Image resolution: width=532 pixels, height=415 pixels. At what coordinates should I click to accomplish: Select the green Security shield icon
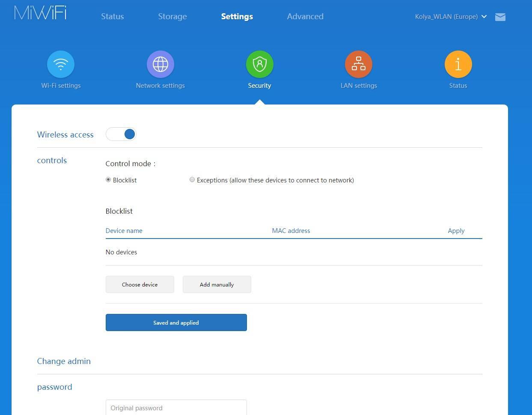(259, 64)
